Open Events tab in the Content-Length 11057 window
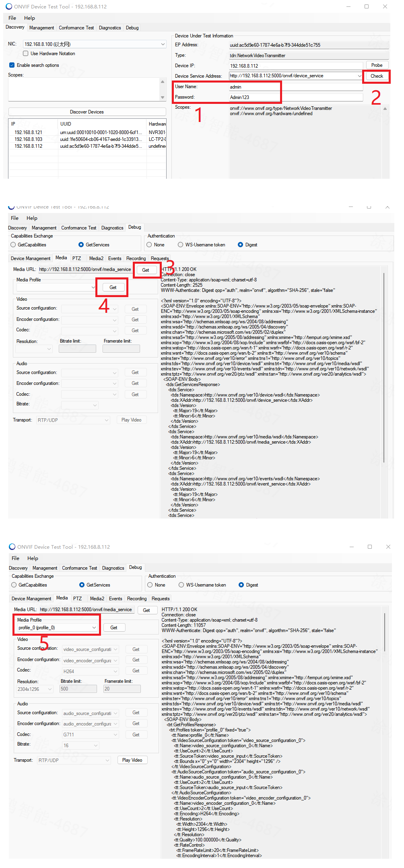 tap(115, 599)
